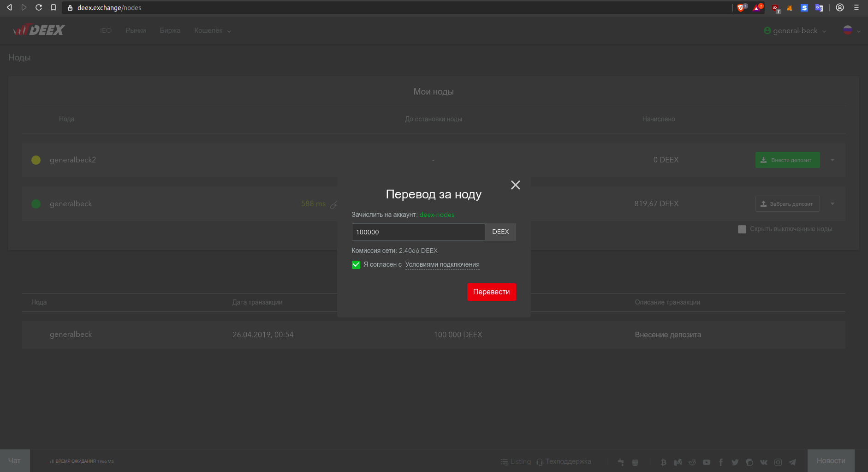Open the Facebook icon in footer
This screenshot has height=472, width=868.
pos(721,462)
